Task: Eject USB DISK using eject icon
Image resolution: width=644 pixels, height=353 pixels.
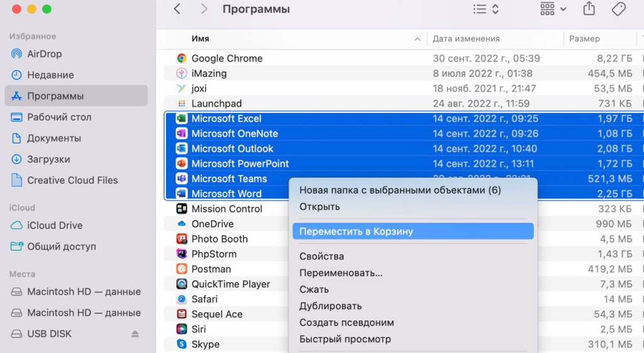Action: coord(135,334)
